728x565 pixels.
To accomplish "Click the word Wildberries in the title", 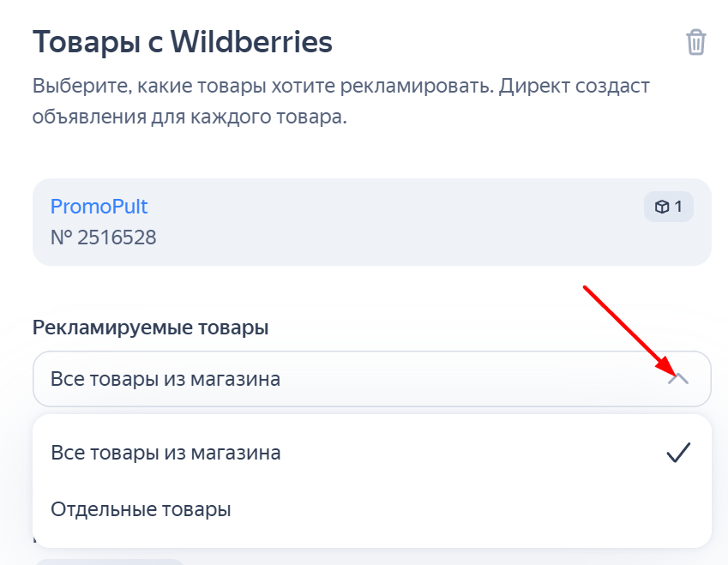I will pos(251,42).
